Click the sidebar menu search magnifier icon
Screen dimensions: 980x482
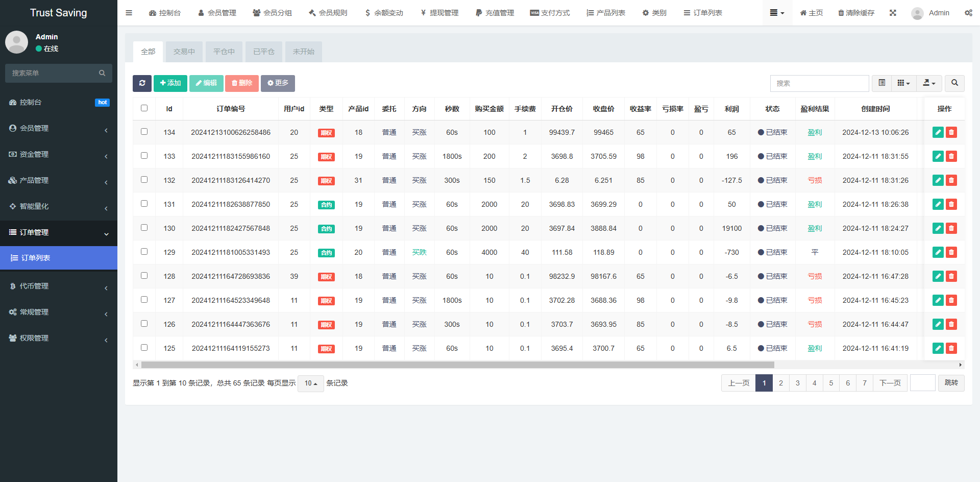coord(102,73)
